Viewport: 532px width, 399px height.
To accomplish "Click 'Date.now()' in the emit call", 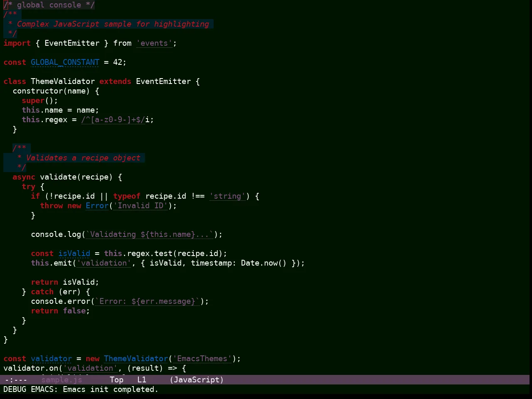I will click(x=264, y=263).
